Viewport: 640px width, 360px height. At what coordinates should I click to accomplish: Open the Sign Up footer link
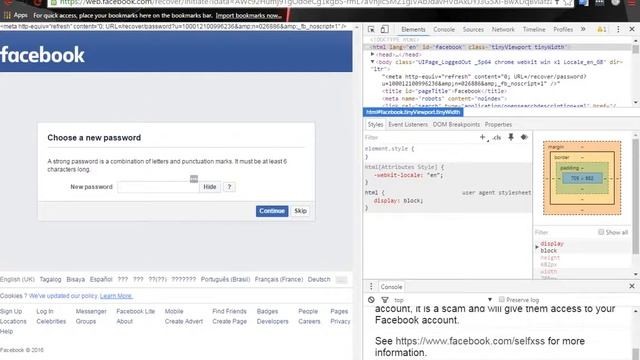tap(11, 311)
